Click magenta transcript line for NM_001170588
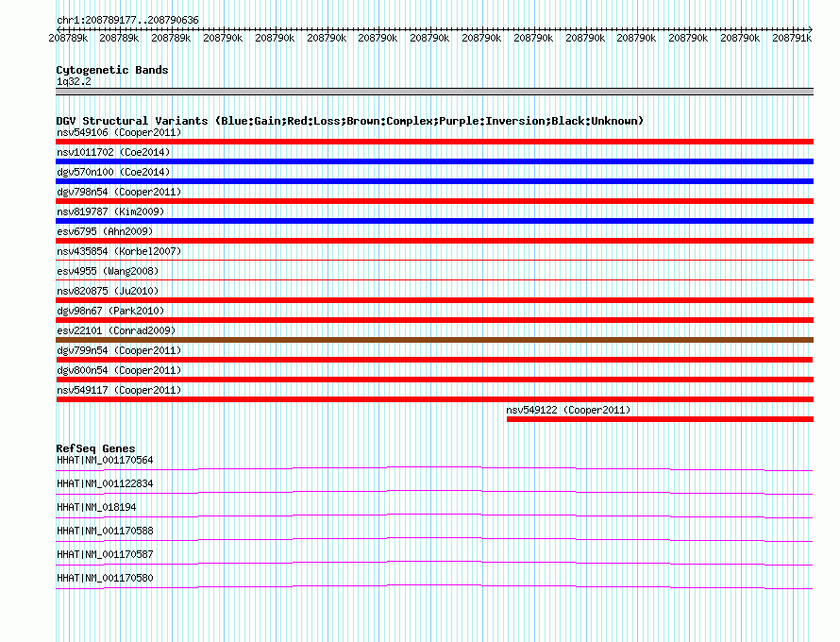This screenshot has height=642, width=840. [x=434, y=539]
